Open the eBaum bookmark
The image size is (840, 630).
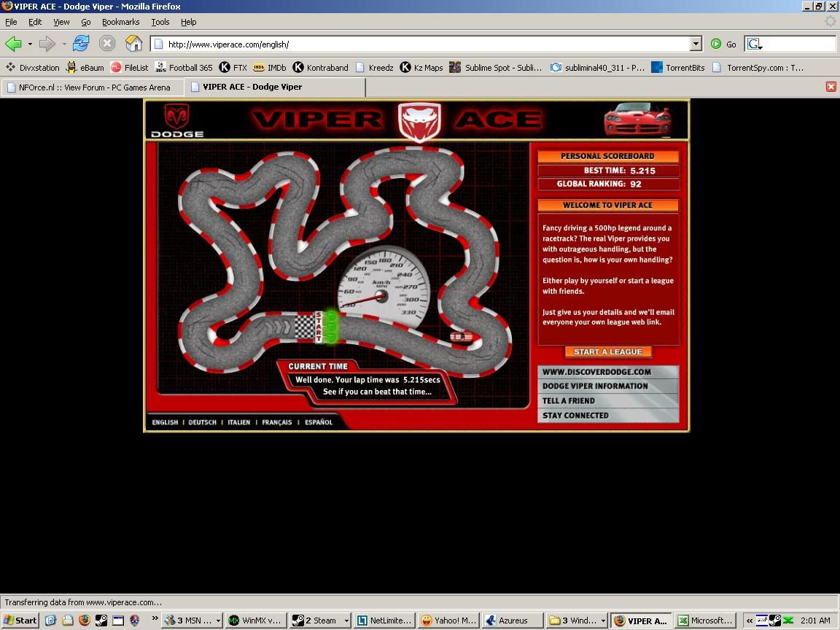click(85, 68)
